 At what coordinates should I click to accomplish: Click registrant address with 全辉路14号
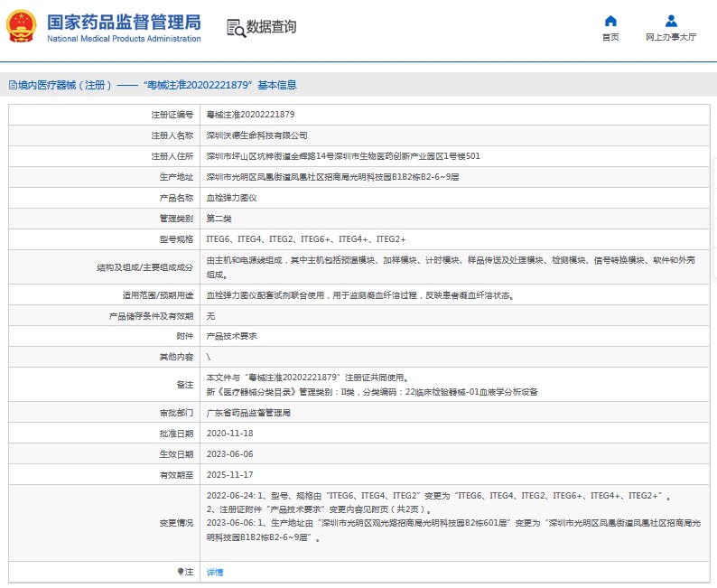[343, 156]
